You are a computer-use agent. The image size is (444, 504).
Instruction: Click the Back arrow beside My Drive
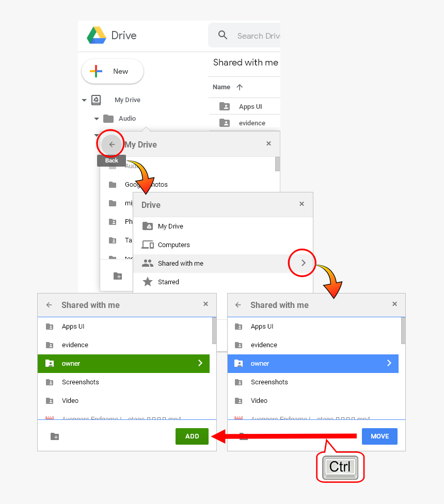pos(112,144)
